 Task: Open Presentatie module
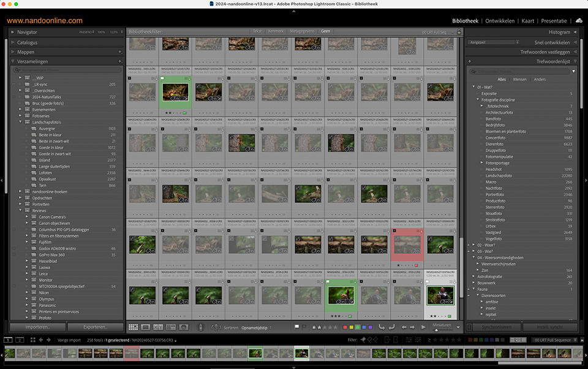click(x=554, y=21)
